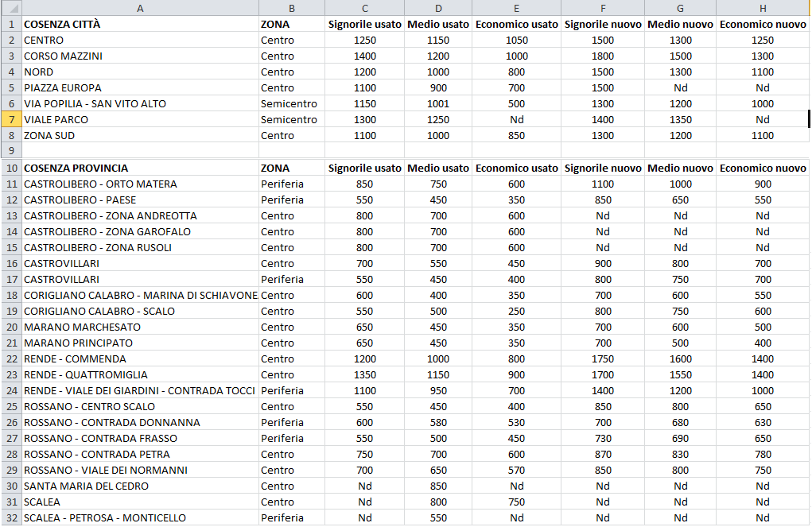Select the row 22 header number
Image resolution: width=812 pixels, height=527 pixels.
pos(10,358)
